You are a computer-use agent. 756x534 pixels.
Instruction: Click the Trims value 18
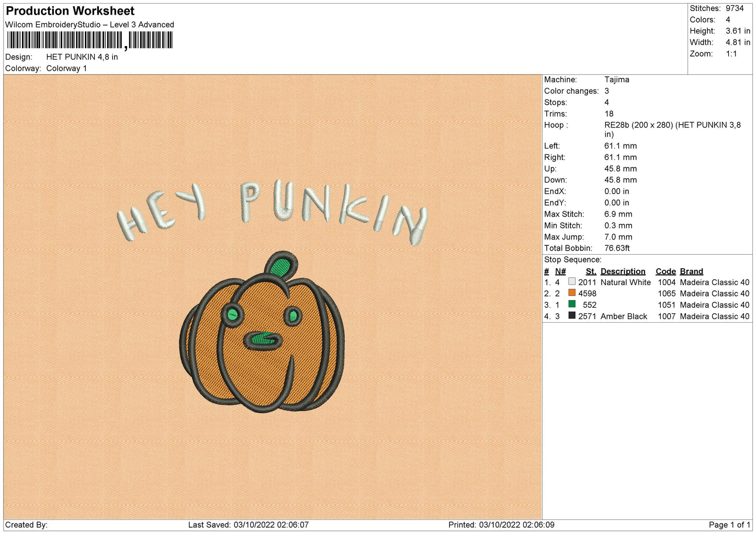(609, 113)
